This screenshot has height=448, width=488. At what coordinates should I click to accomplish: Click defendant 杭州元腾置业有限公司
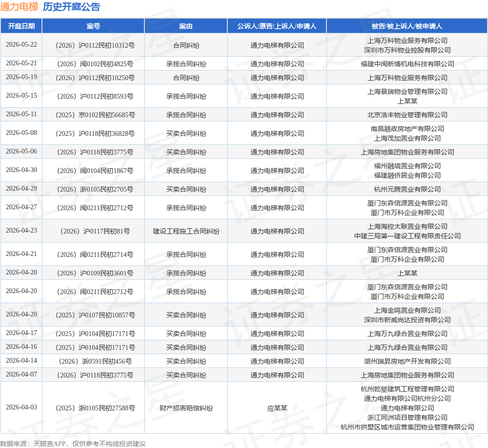pos(407,189)
